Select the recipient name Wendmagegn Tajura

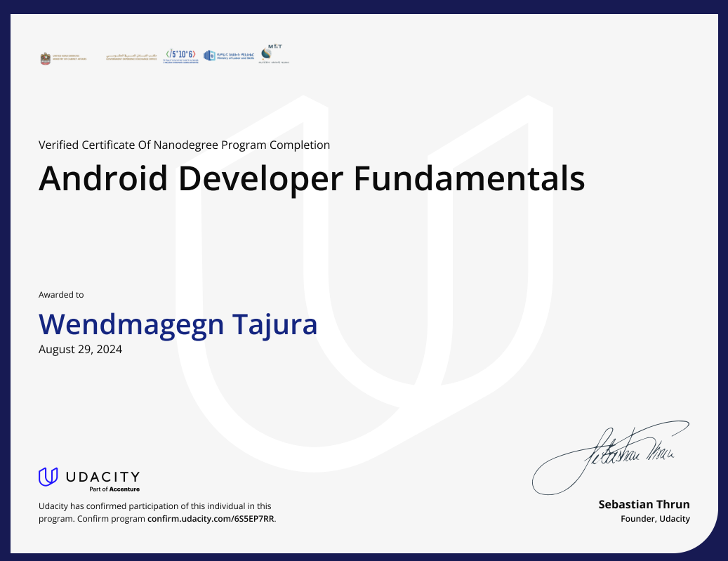[x=178, y=324]
